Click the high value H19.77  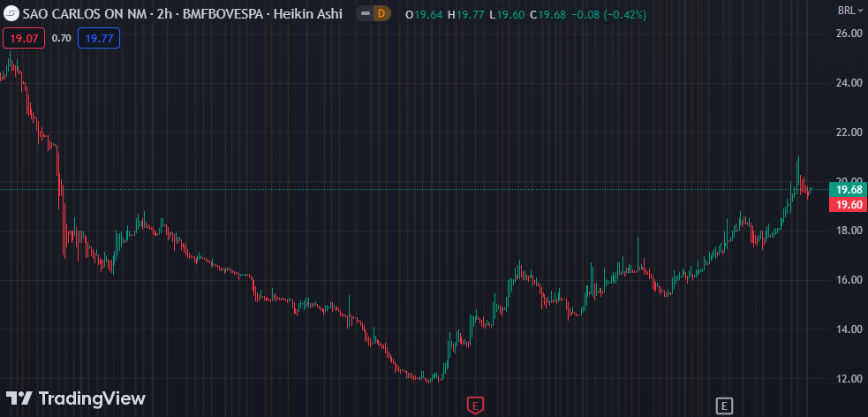pos(466,14)
